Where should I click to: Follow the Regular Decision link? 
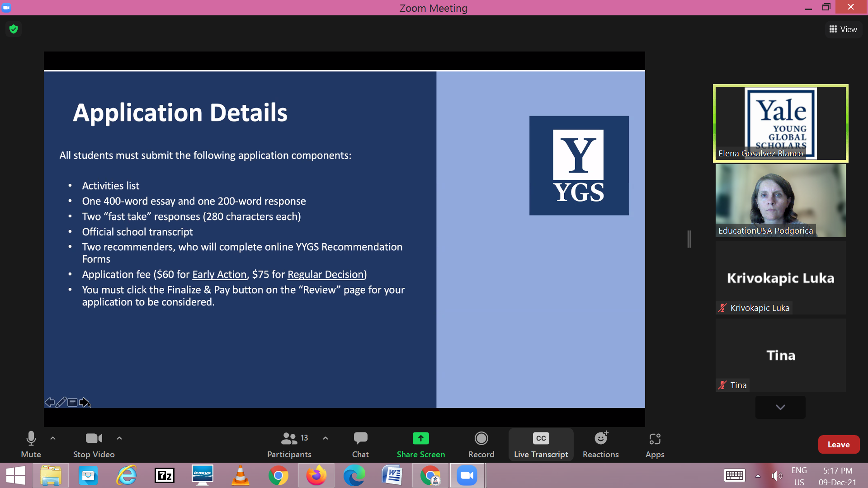(325, 274)
